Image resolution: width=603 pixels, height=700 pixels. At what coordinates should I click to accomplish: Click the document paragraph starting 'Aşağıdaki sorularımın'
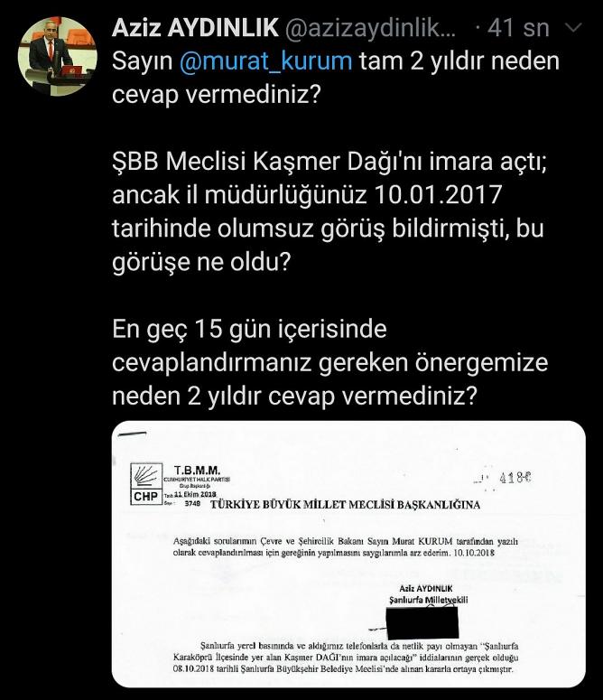[x=346, y=547]
